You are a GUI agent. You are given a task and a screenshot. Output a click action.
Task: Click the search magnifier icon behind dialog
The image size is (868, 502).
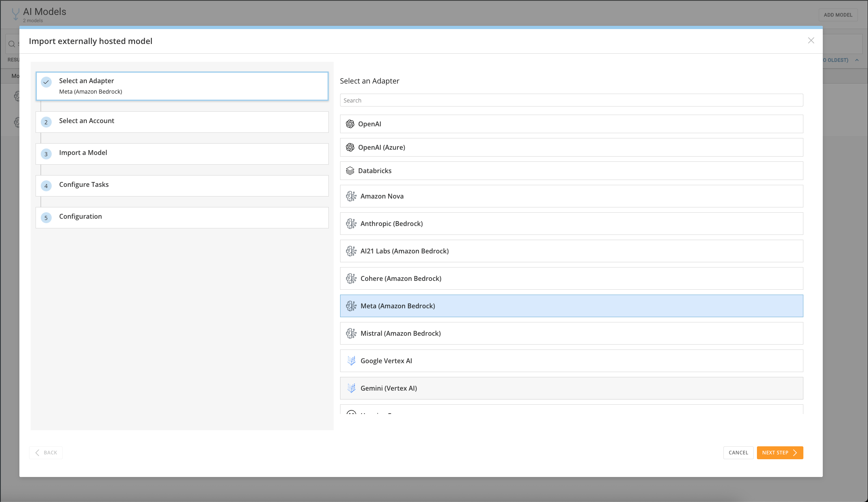pyautogui.click(x=12, y=44)
